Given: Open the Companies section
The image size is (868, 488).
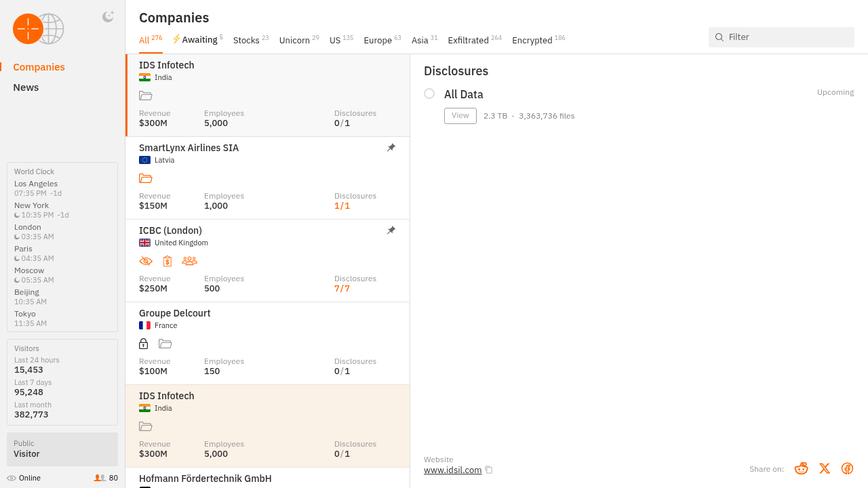Looking at the screenshot, I should tap(39, 67).
